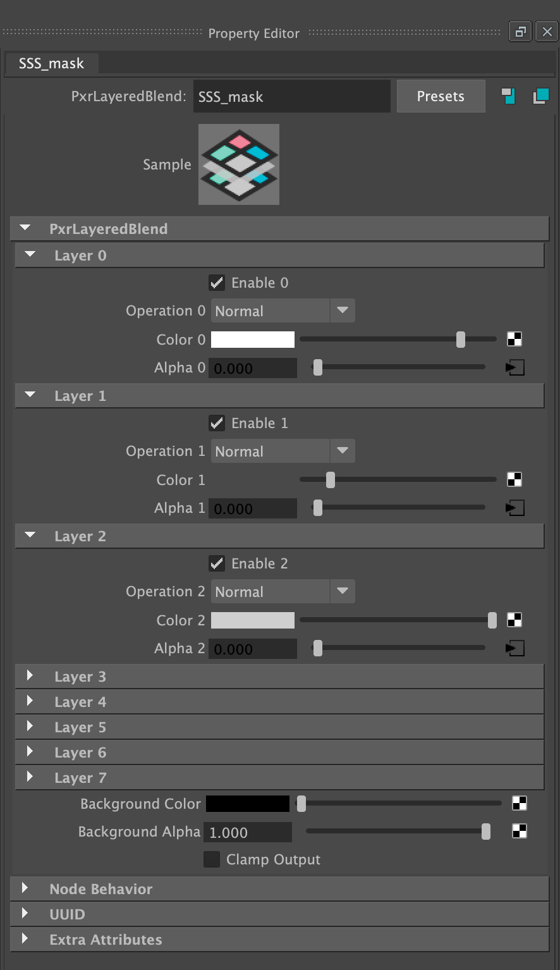Image resolution: width=560 pixels, height=970 pixels.
Task: Uncheck the Enable 0 checkbox
Action: coord(217,283)
